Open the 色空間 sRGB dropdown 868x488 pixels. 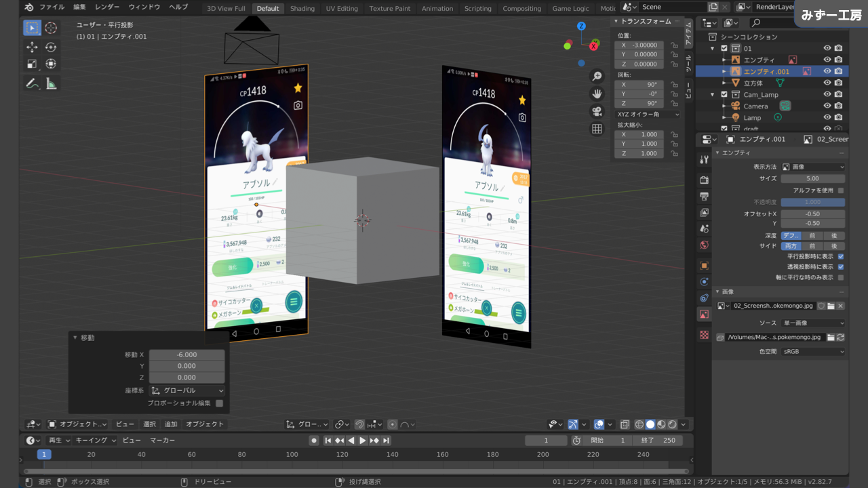tap(813, 352)
